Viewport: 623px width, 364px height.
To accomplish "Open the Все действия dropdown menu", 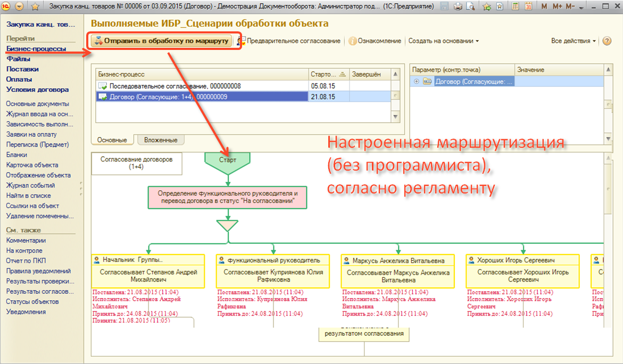I will tap(574, 41).
